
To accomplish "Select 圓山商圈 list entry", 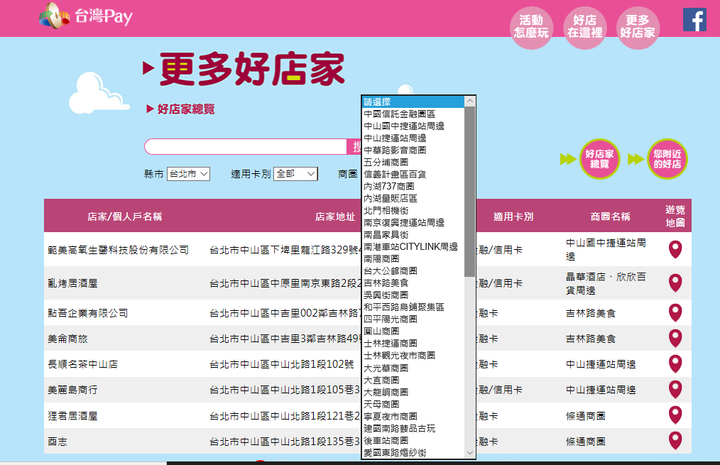I will click(413, 331).
